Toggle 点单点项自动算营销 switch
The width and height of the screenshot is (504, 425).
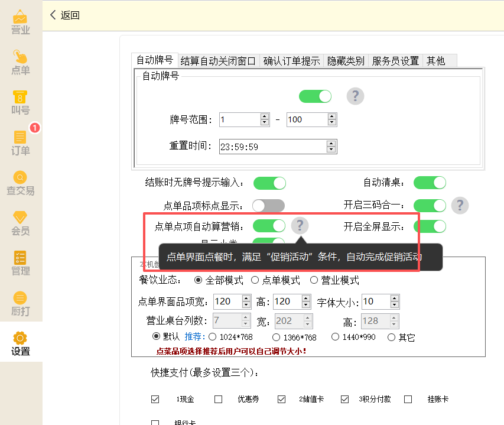tap(269, 226)
